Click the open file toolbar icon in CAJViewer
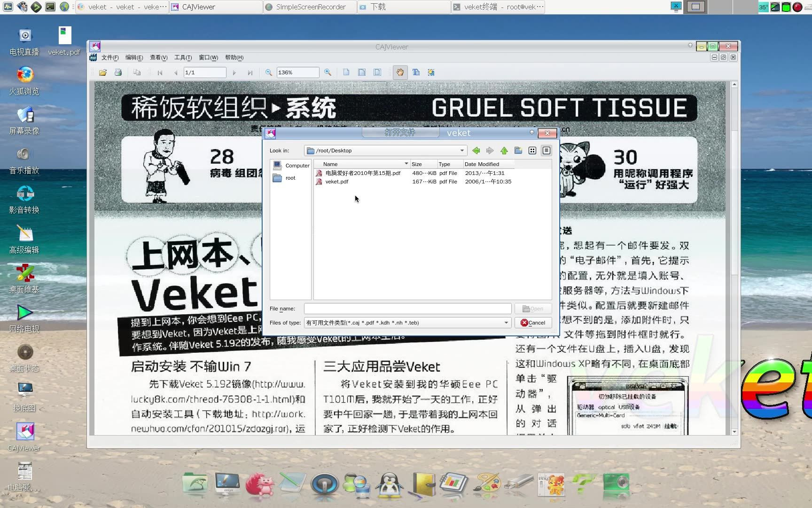812x508 pixels. [103, 72]
